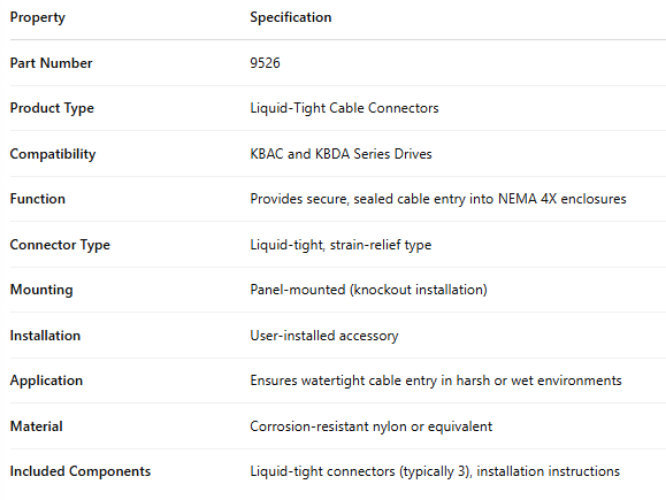
Task: Click the KBAC and KBDA Series Drives text
Action: point(341,154)
